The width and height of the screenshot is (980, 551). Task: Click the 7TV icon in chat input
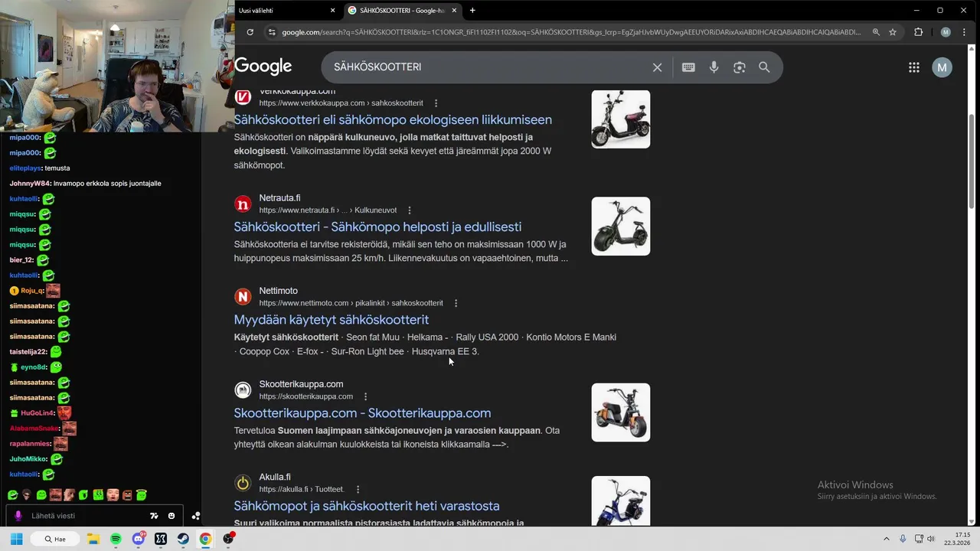tap(154, 516)
